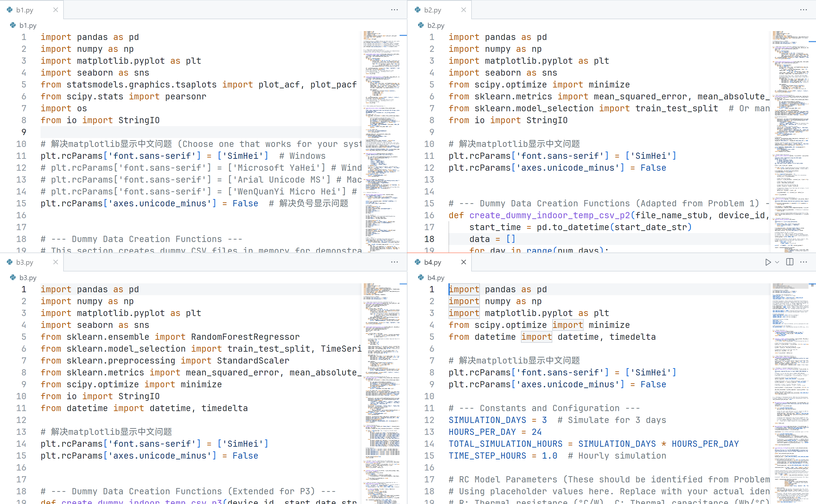
Task: Run Python file with play button in b4.py
Action: click(x=768, y=262)
